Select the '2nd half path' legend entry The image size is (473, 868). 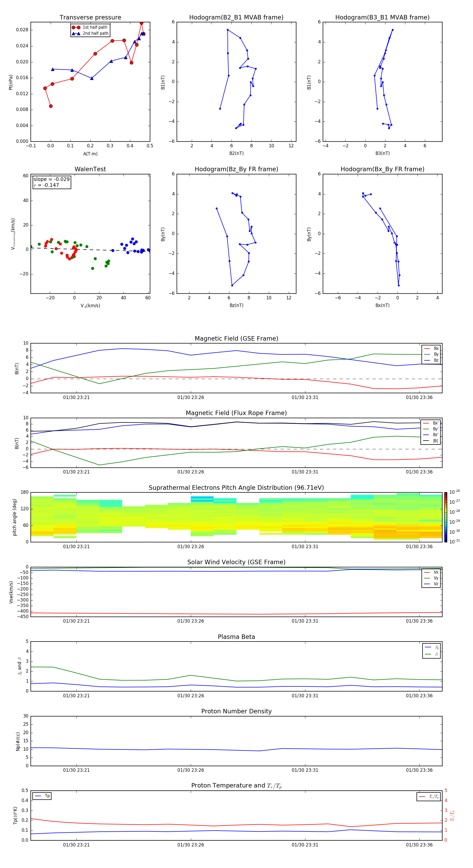pyautogui.click(x=90, y=33)
